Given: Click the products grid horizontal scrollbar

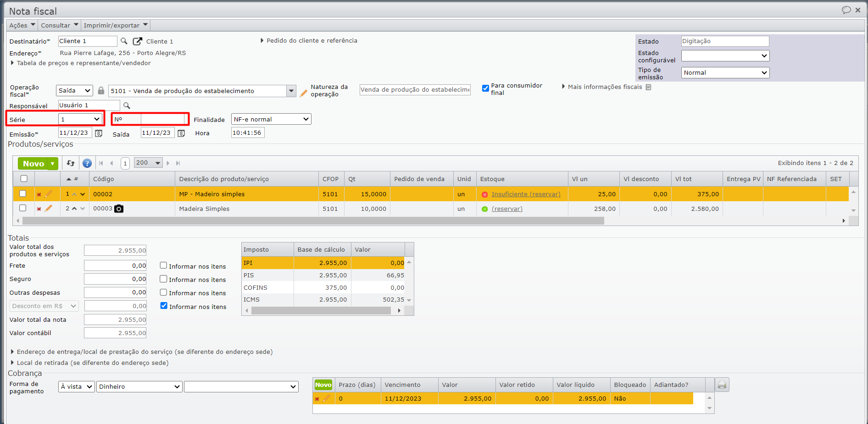Looking at the screenshot, I should pyautogui.click(x=313, y=221).
